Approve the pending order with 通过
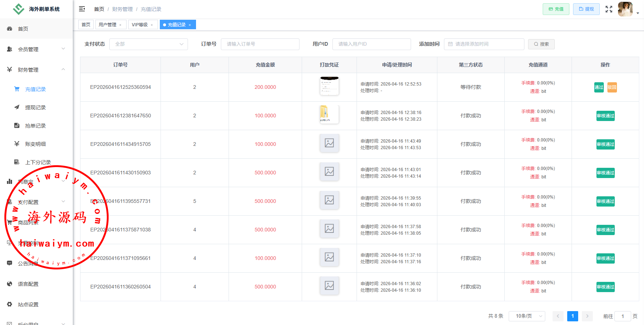 tap(599, 87)
